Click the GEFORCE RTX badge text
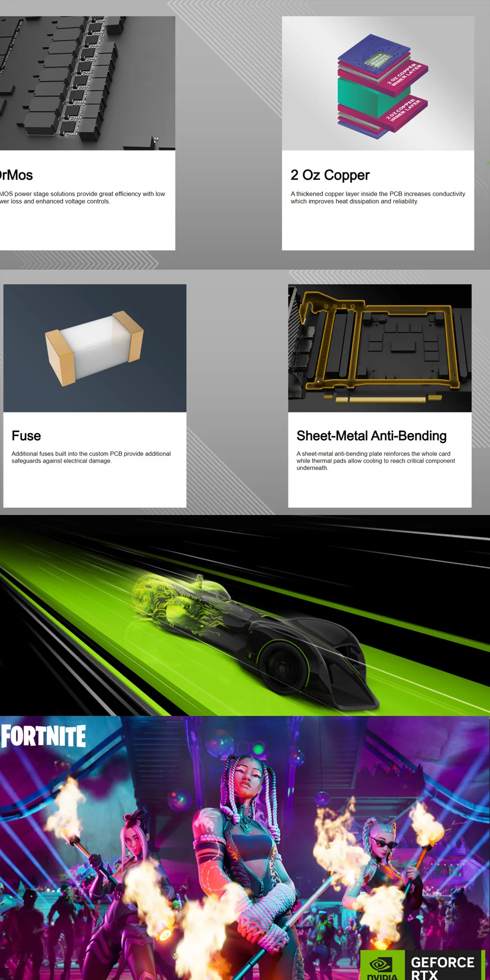490x980 pixels. 442,968
